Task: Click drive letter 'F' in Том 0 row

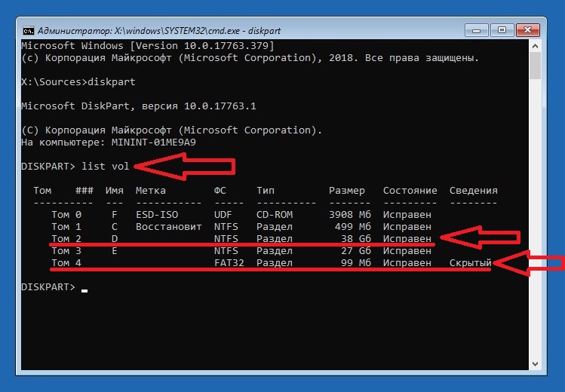Action: point(114,215)
